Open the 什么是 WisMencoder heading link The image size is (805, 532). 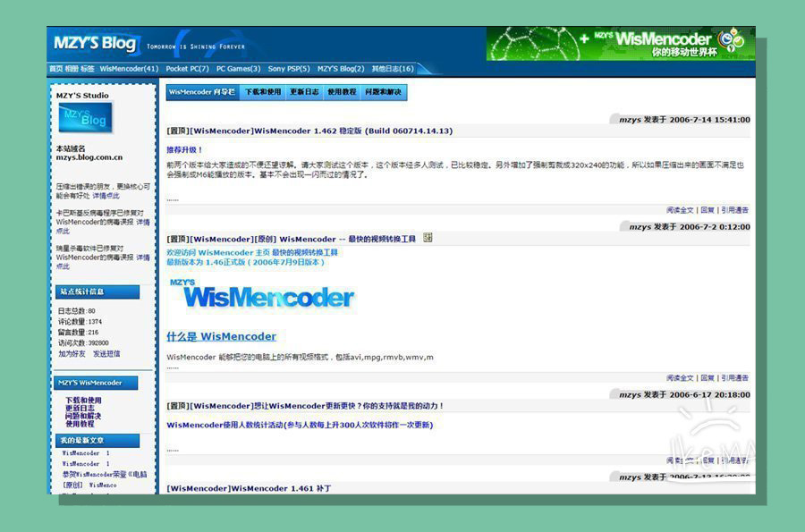[221, 336]
